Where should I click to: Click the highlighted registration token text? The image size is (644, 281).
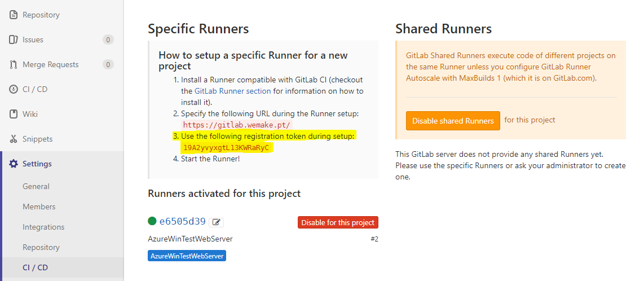226,148
